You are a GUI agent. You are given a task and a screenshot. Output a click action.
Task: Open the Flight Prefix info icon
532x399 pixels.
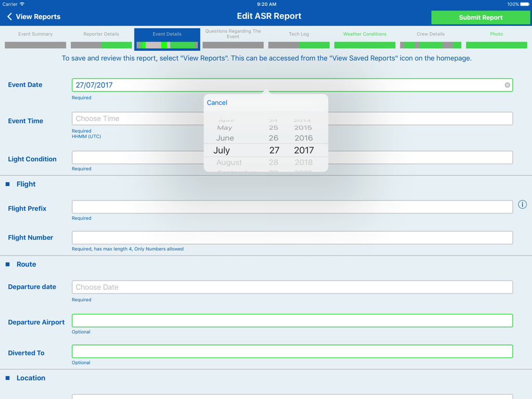(x=522, y=204)
